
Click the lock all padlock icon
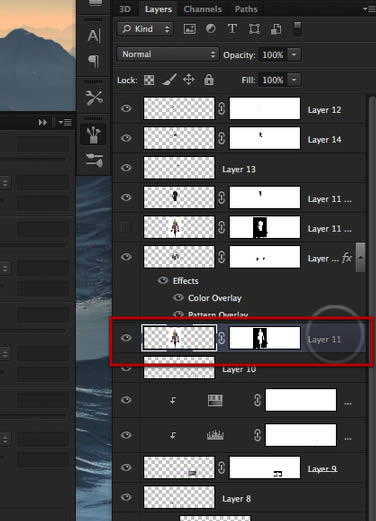point(209,80)
